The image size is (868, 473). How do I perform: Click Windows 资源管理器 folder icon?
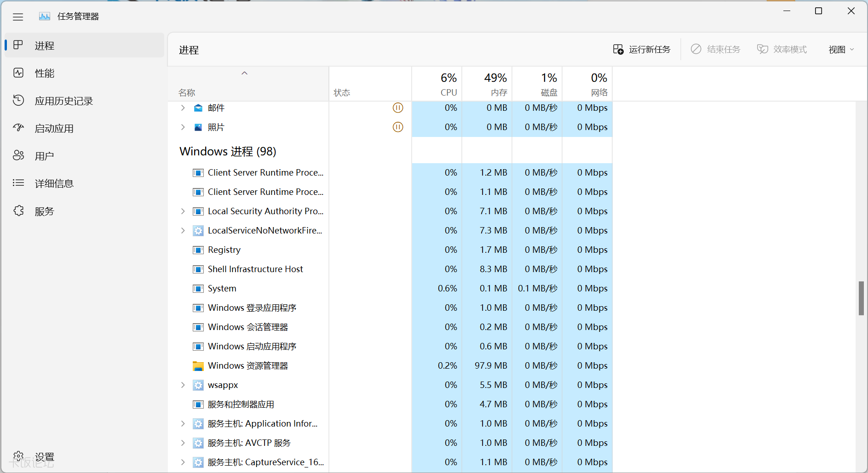point(198,366)
